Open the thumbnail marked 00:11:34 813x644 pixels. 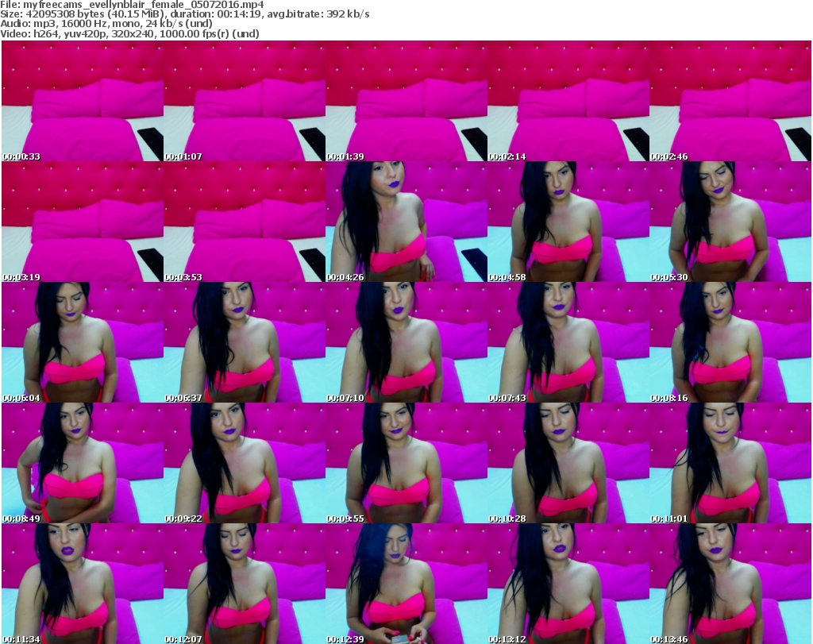tap(83, 584)
